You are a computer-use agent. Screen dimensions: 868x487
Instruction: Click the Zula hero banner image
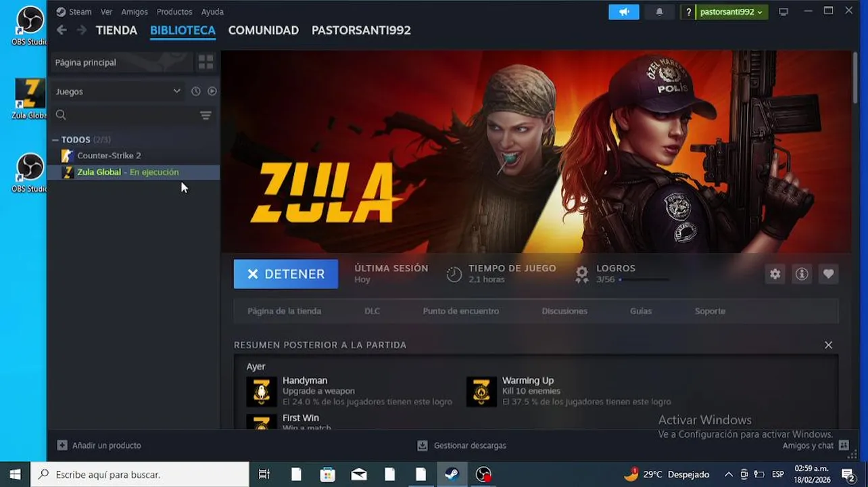[x=537, y=152]
